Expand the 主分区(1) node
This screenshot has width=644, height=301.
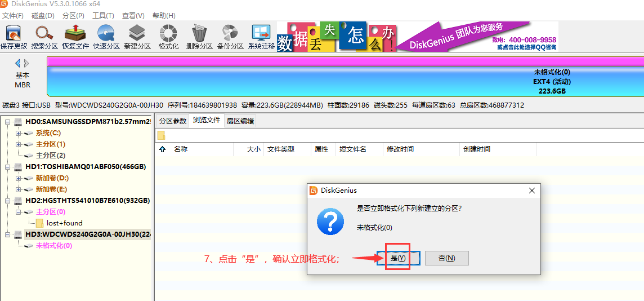pyautogui.click(x=17, y=144)
